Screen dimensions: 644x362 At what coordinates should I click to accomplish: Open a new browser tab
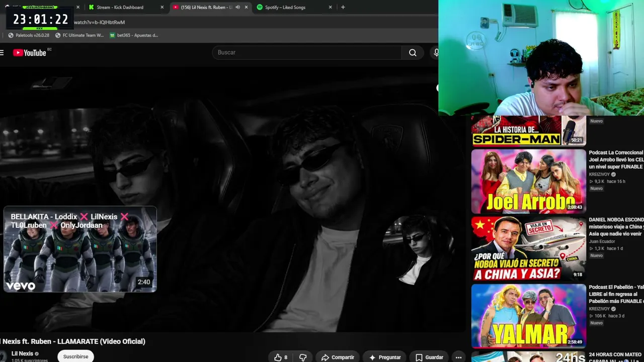[x=343, y=7]
